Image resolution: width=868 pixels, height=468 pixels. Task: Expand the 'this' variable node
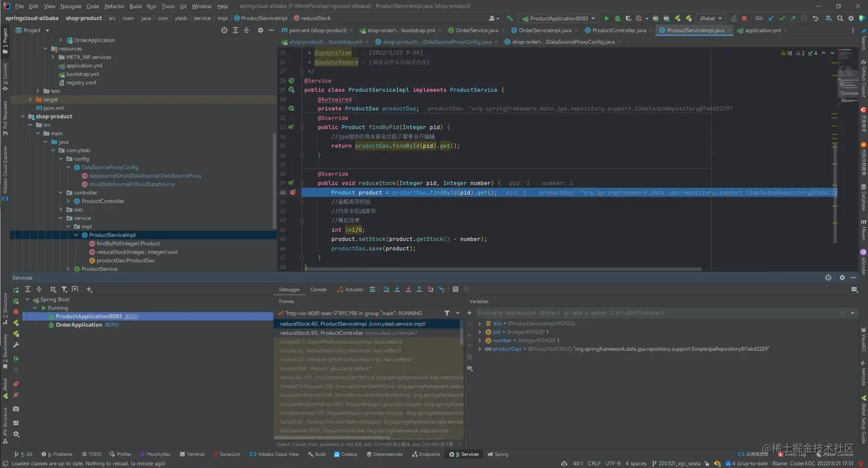point(480,323)
